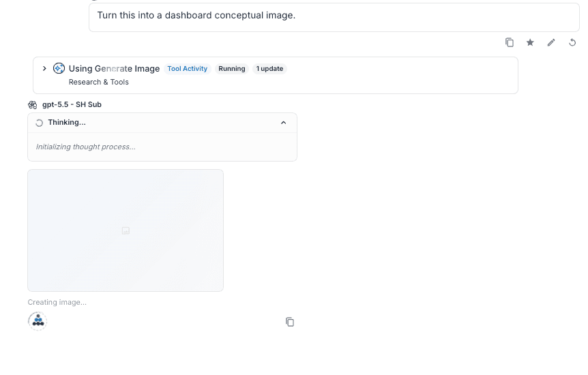
Task: Select 'Initializing thought process...' text
Action: pos(86,147)
